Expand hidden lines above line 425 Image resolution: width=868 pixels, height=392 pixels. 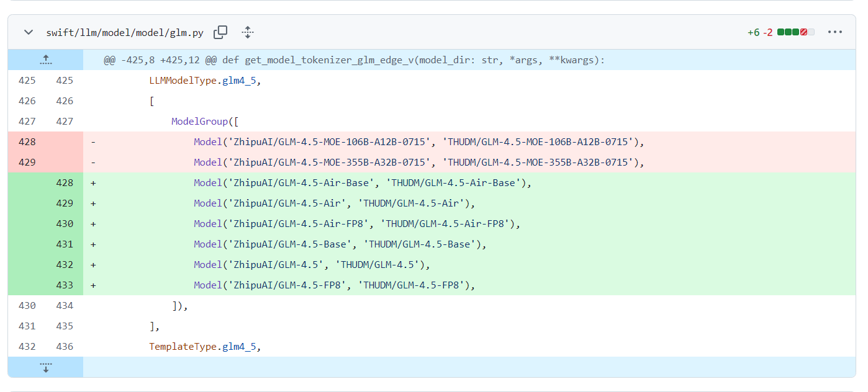pos(45,60)
